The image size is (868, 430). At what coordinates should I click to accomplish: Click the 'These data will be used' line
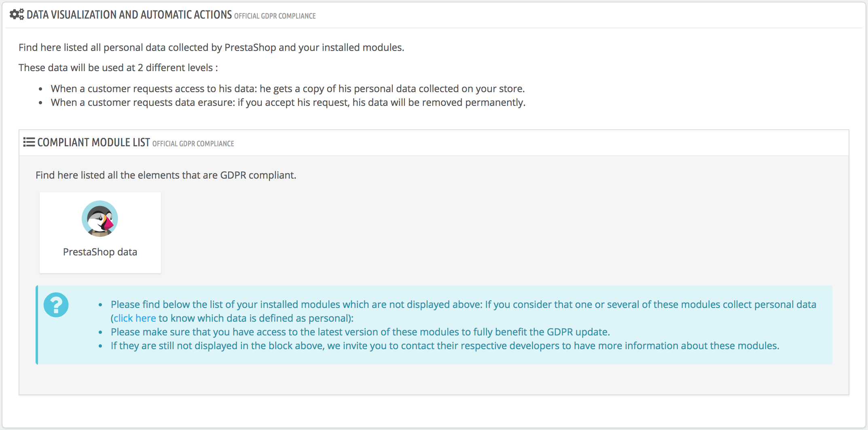(x=118, y=68)
